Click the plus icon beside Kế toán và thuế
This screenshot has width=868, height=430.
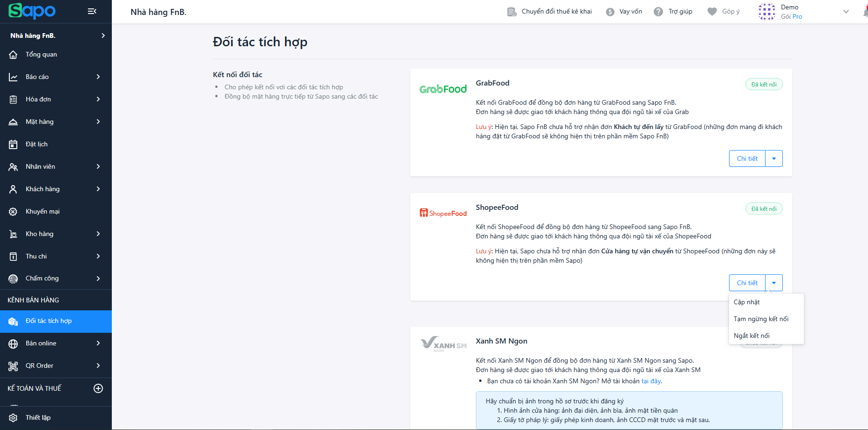coord(98,388)
